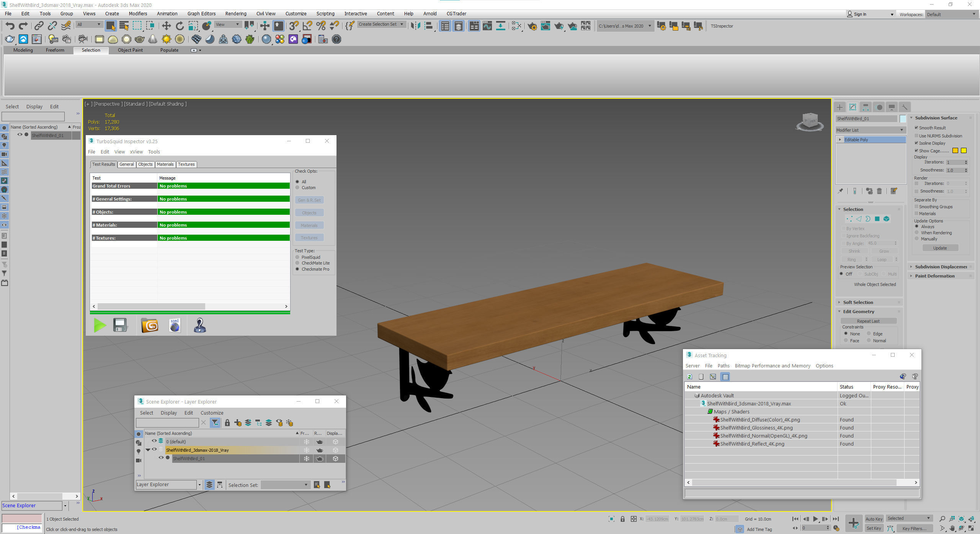Open the Rendering menu
This screenshot has height=534, width=980.
click(235, 13)
